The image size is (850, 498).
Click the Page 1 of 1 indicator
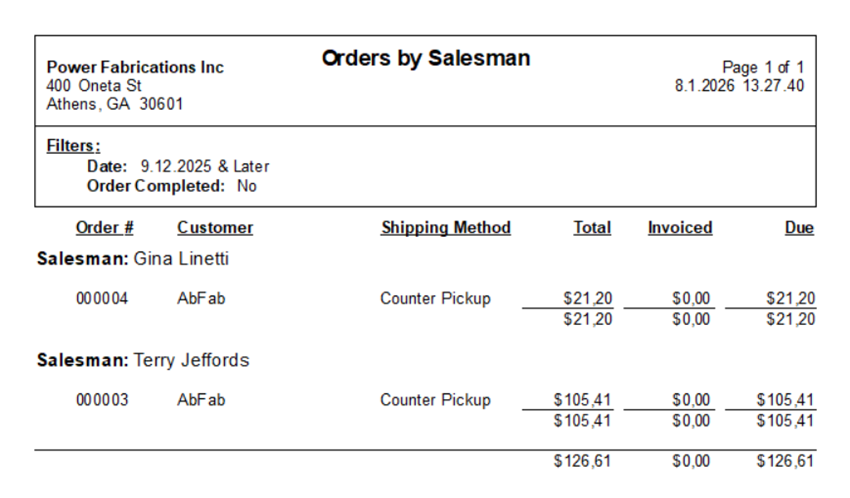click(x=763, y=67)
